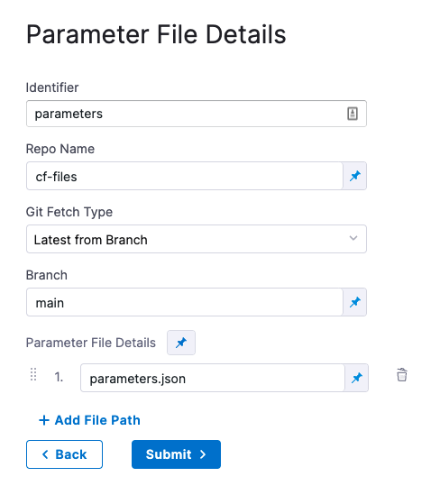Click the Submit button
This screenshot has width=440, height=504.
pos(176,454)
